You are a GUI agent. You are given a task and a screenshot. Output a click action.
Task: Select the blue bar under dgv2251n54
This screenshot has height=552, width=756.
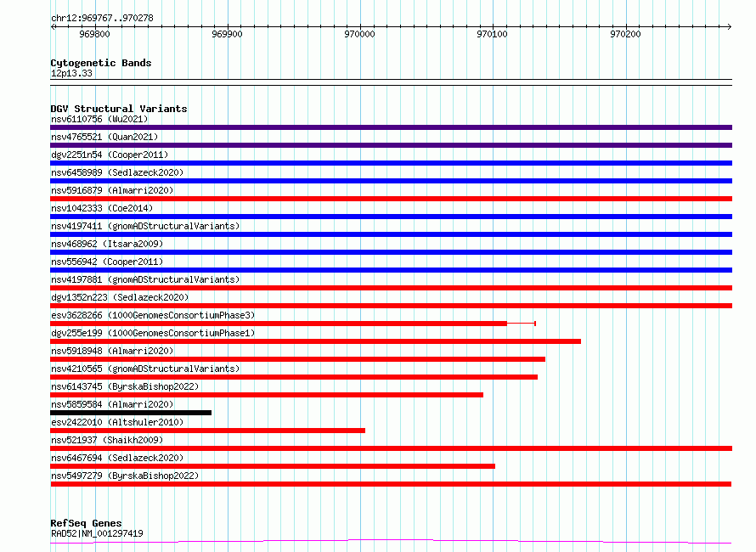coord(391,163)
